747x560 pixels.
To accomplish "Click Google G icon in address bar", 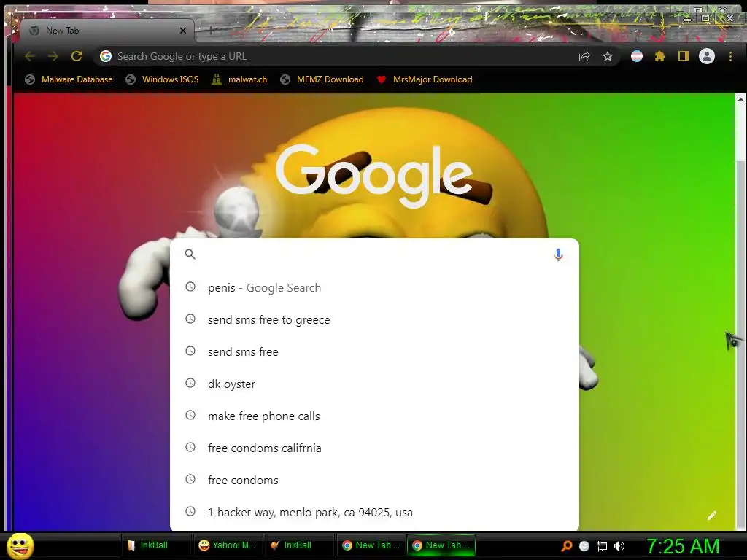I will (x=106, y=56).
